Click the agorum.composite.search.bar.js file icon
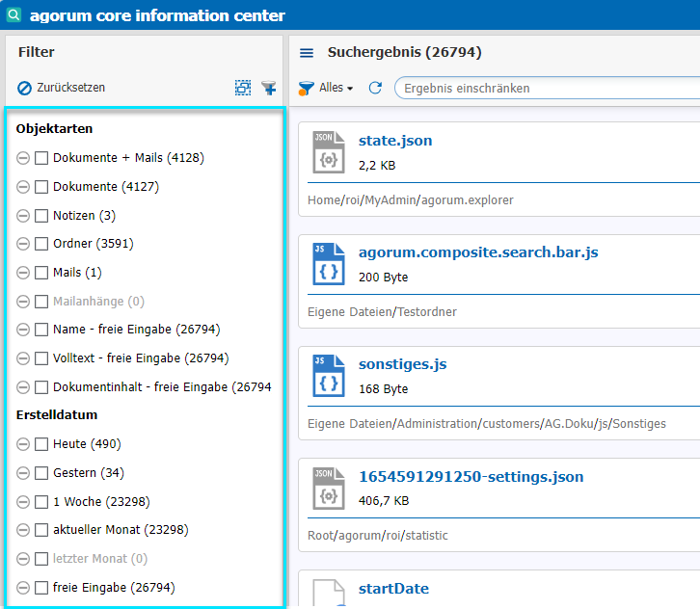The image size is (700, 609). click(x=329, y=264)
